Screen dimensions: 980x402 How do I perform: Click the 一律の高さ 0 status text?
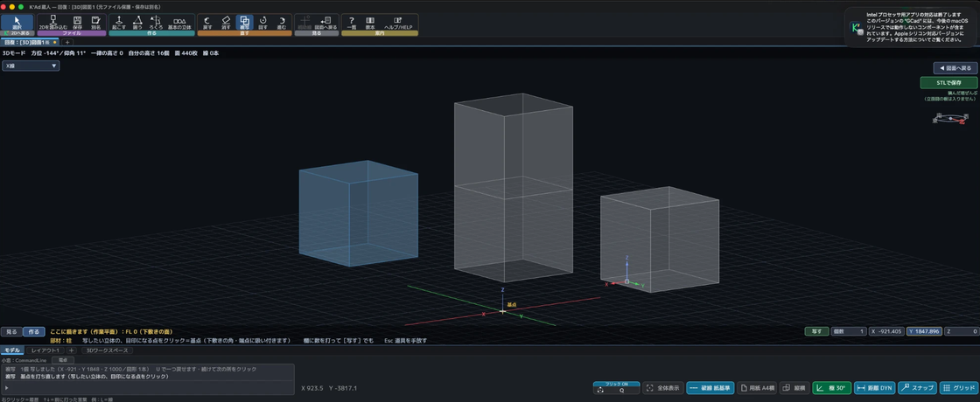pos(107,53)
